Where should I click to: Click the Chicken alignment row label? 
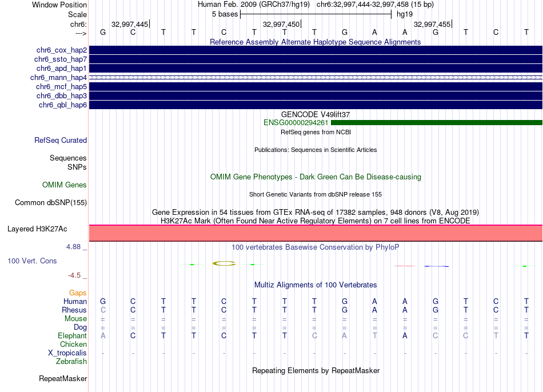point(73,344)
